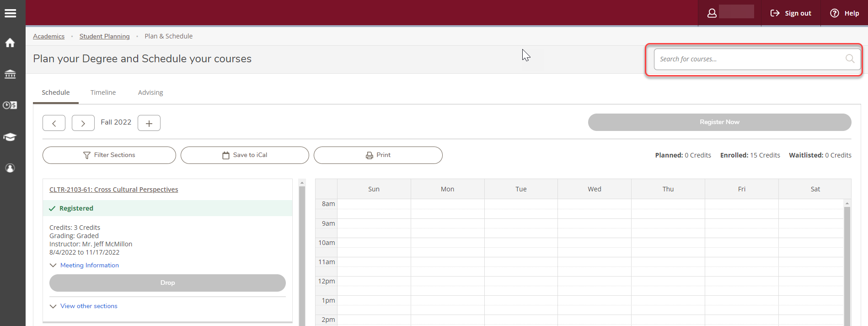Open the hamburger navigation menu
The width and height of the screenshot is (868, 326).
pyautogui.click(x=10, y=13)
